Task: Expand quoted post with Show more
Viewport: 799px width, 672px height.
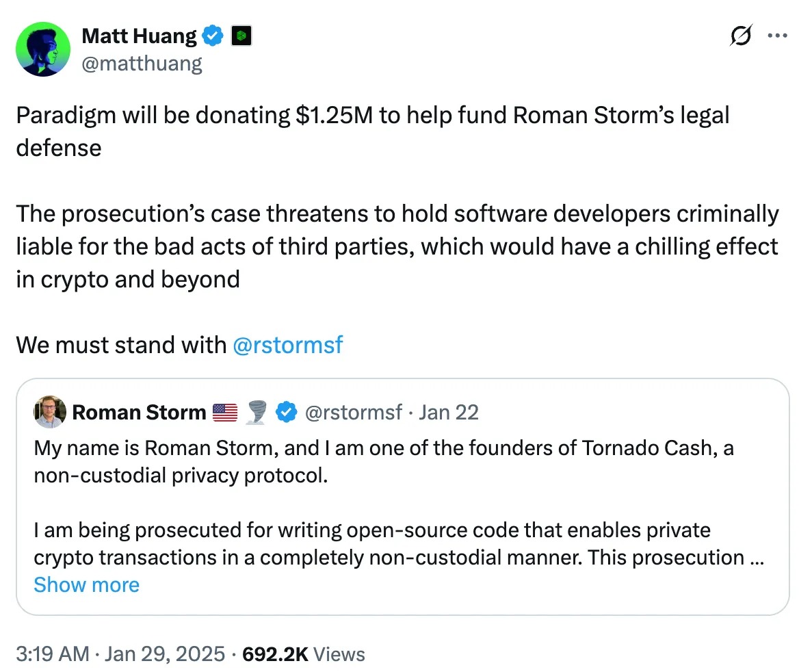Action: coord(86,585)
